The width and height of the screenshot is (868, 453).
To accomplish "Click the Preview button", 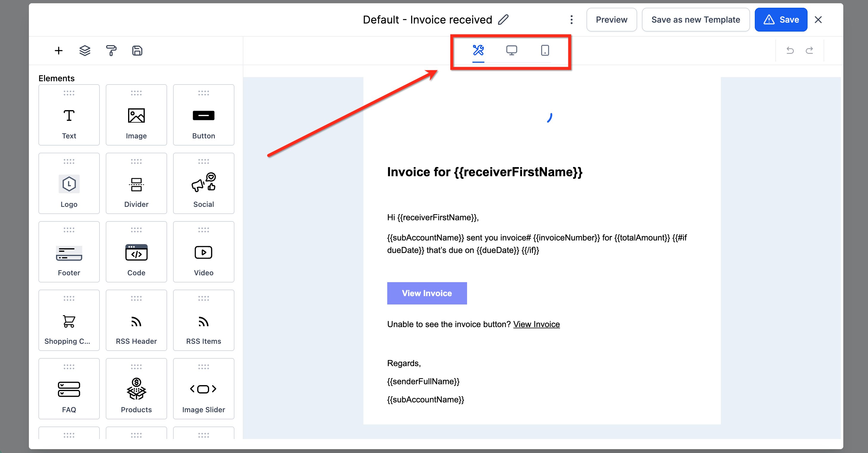I will tap(611, 20).
